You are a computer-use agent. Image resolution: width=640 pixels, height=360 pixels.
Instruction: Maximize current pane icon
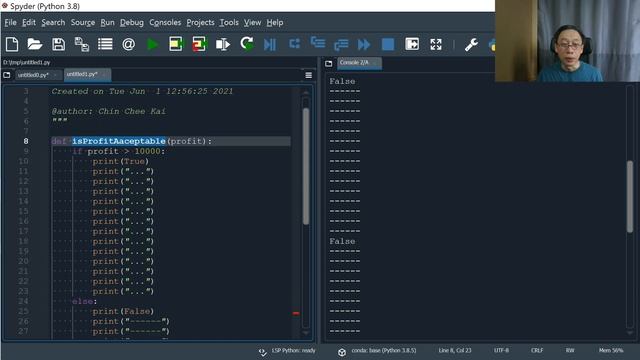412,44
